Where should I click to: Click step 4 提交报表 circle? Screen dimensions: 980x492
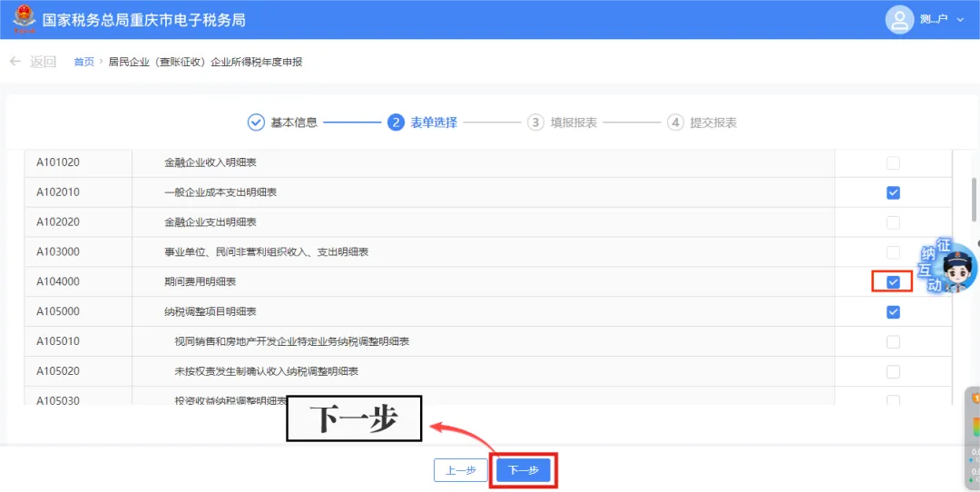click(x=675, y=123)
